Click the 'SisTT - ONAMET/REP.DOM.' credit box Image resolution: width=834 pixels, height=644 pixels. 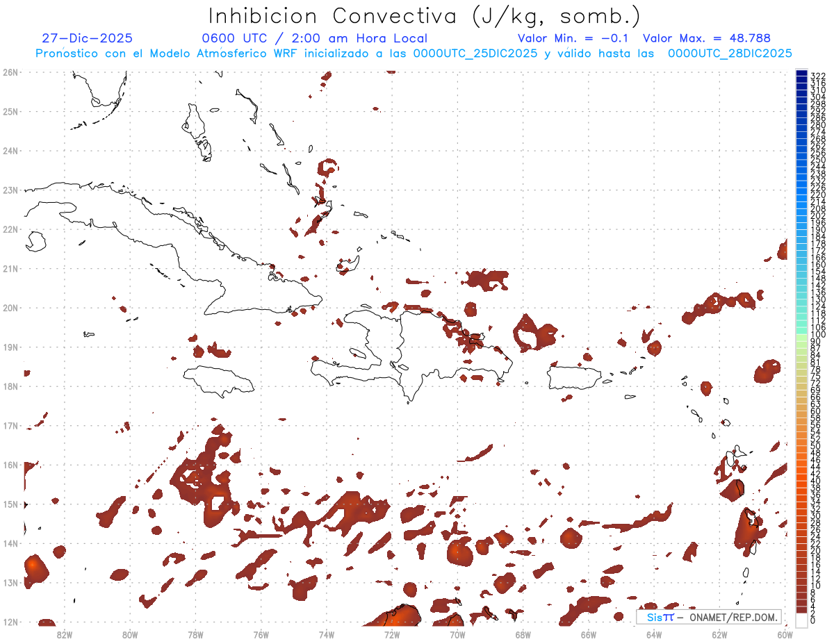point(709,617)
